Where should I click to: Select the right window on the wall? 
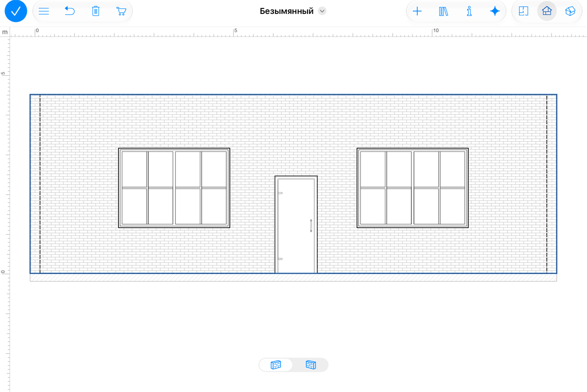click(412, 188)
